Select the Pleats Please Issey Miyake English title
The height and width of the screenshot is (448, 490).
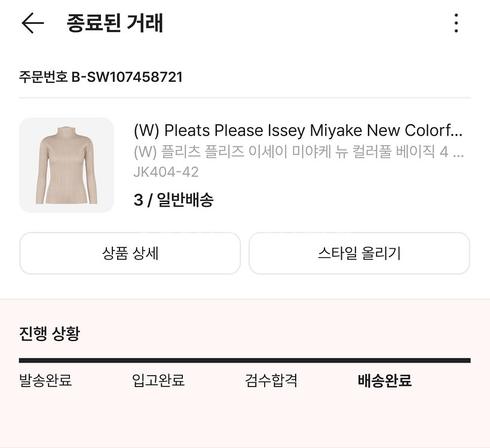click(298, 130)
